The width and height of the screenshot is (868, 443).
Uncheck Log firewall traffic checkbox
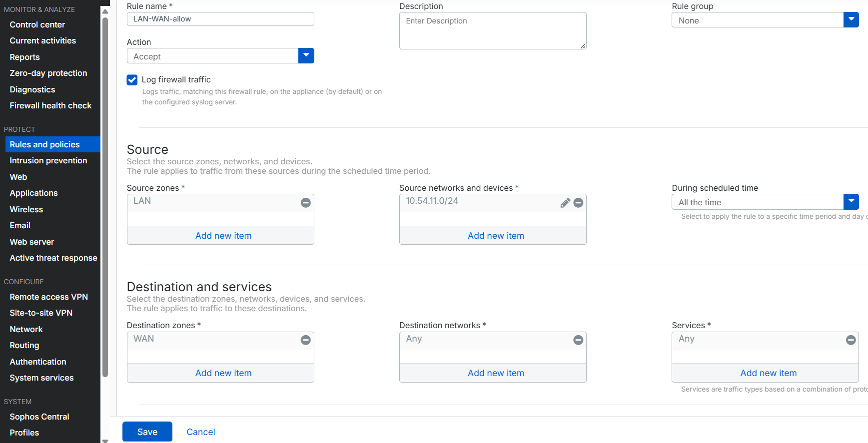pyautogui.click(x=132, y=80)
